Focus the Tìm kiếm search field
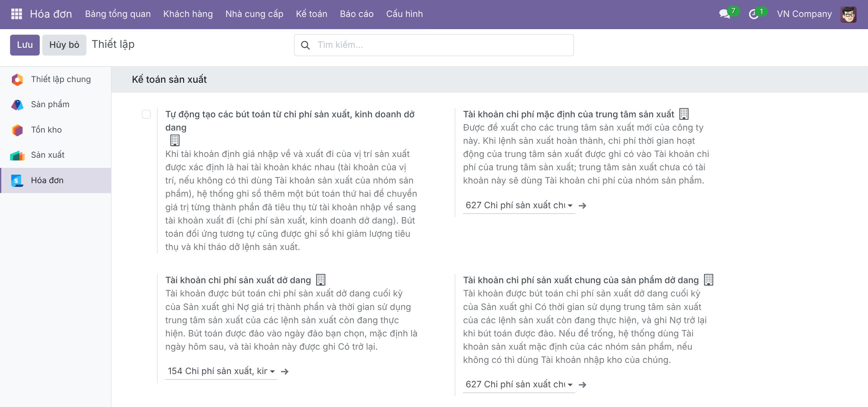 click(x=434, y=45)
